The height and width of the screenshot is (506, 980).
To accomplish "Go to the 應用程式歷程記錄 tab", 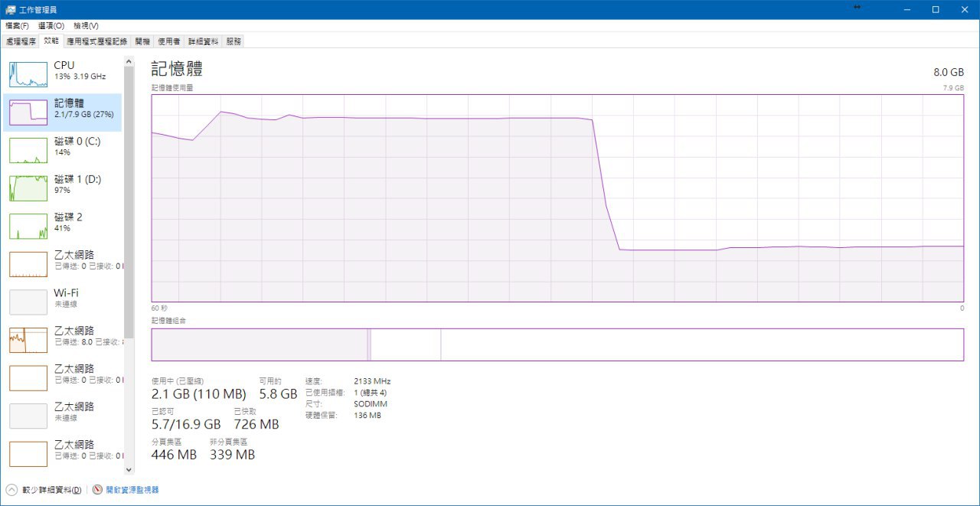I will 96,41.
